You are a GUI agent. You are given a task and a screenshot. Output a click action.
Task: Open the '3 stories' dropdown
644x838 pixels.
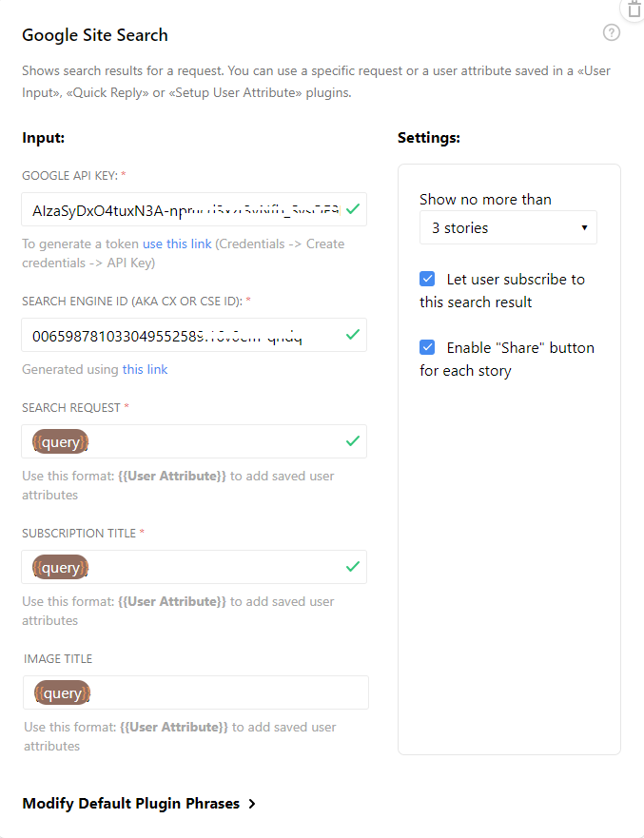[508, 227]
